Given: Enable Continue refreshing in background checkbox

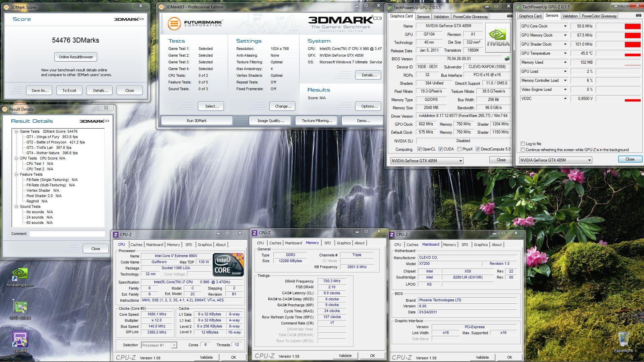Looking at the screenshot, I should pyautogui.click(x=523, y=150).
